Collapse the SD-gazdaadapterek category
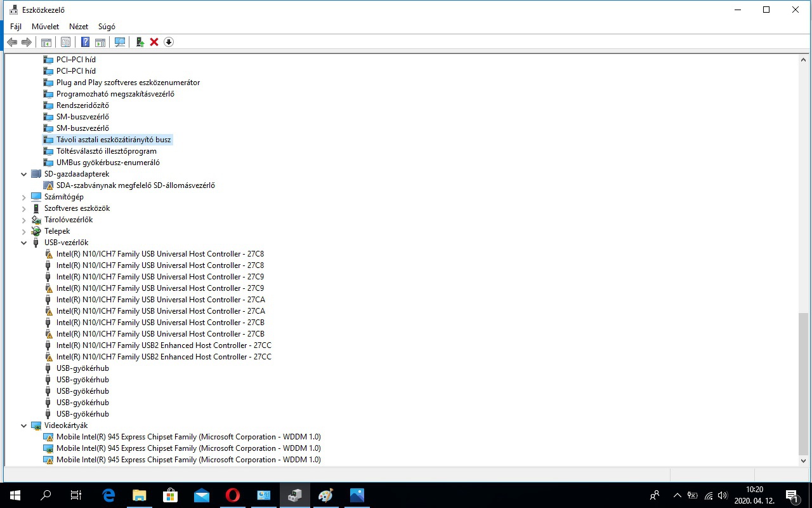Viewport: 812px width, 508px height. [x=24, y=174]
